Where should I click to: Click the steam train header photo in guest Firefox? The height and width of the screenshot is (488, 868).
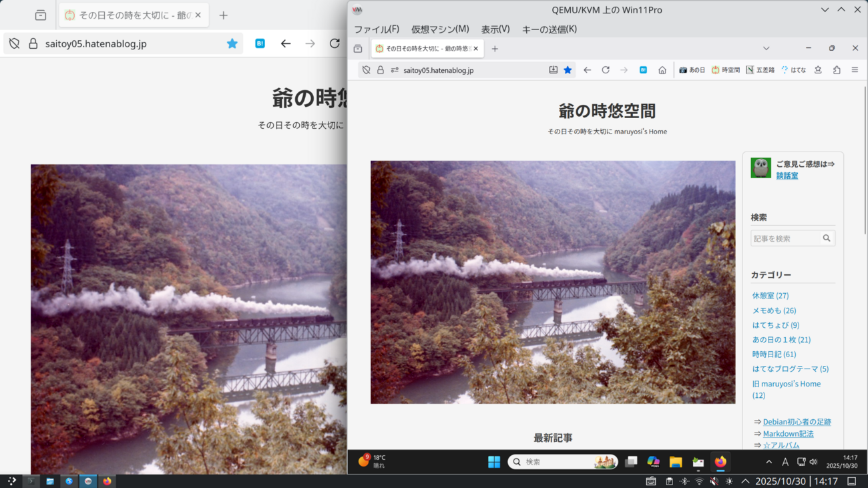(x=553, y=282)
